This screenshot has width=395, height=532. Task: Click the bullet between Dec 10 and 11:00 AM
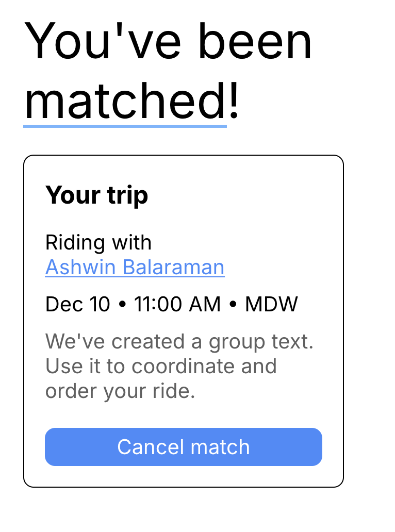[122, 305]
